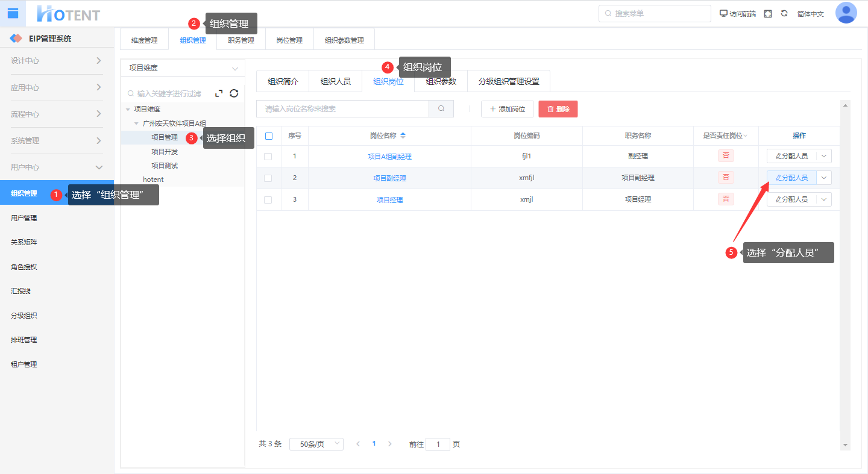Click the fullscreen icon in header
The width and height of the screenshot is (868, 474).
(x=768, y=13)
